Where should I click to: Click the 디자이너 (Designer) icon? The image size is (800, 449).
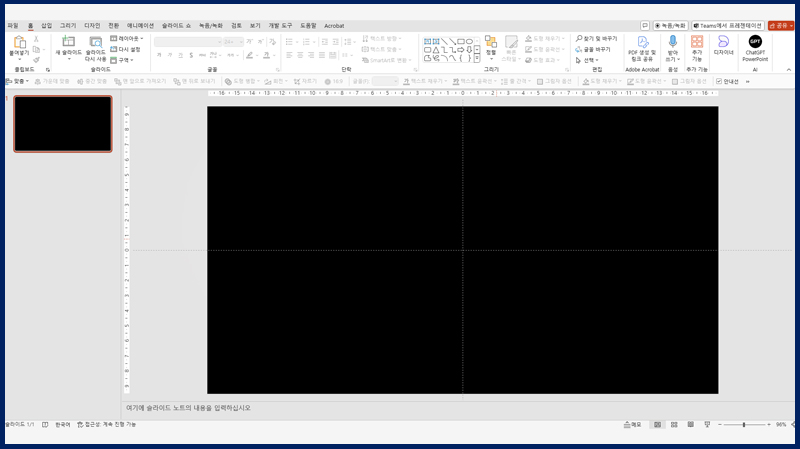tap(723, 41)
